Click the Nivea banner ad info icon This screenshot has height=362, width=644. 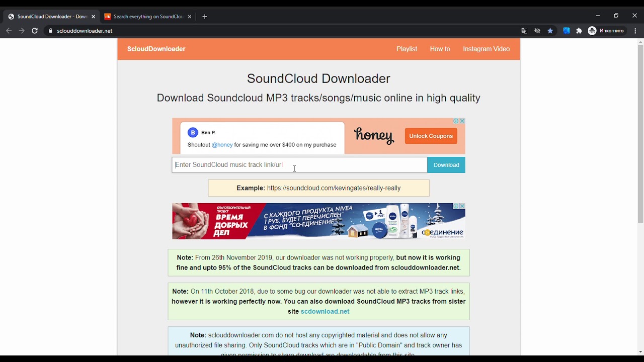point(456,206)
